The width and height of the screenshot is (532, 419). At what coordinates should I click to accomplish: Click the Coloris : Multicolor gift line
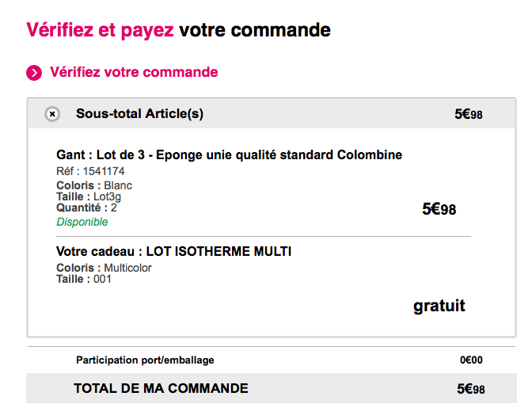[x=104, y=268]
